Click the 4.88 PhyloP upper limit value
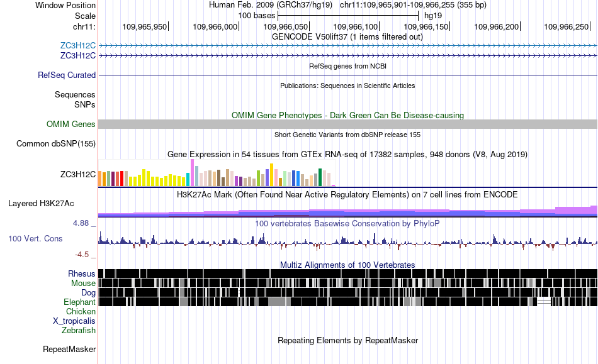Image resolution: width=598 pixels, height=364 pixels. pos(81,223)
